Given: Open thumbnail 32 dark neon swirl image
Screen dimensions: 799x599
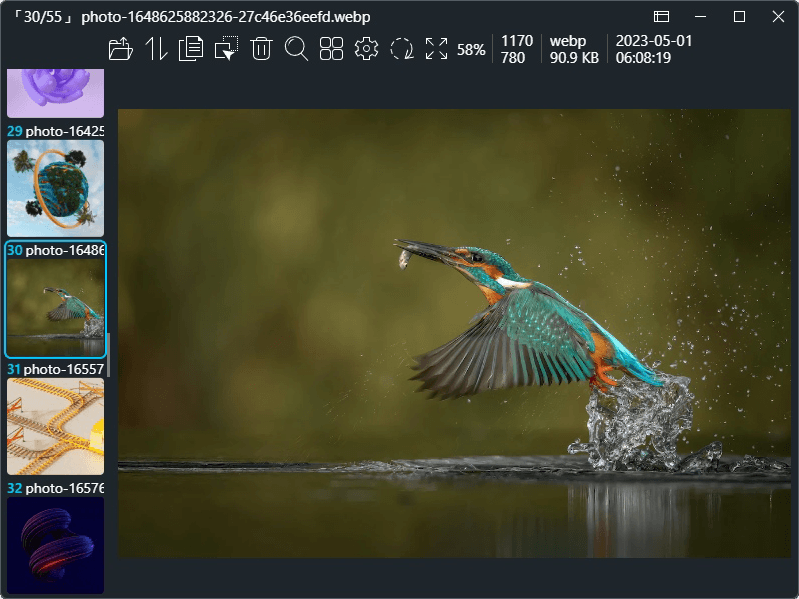Looking at the screenshot, I should pos(55,545).
